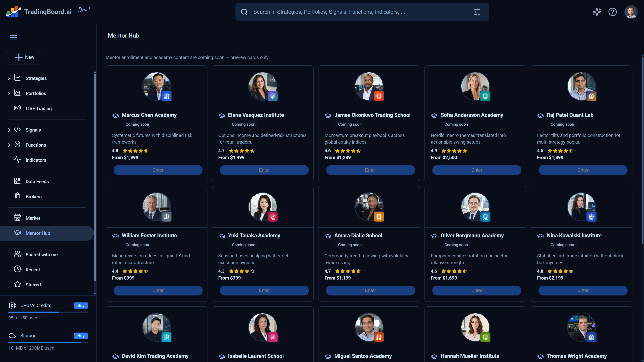Click the AI sparkle assistant icon

[597, 12]
